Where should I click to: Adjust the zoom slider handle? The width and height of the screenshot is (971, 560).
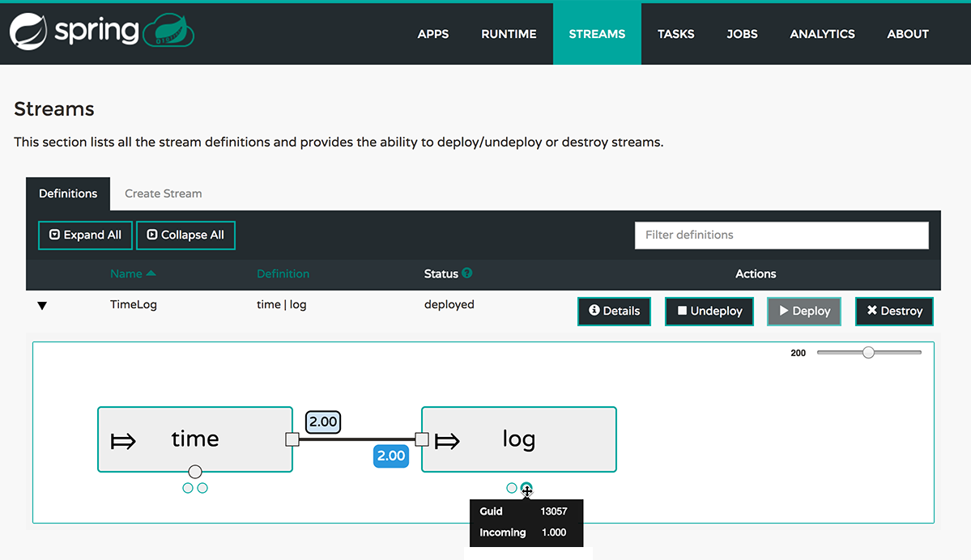point(868,352)
